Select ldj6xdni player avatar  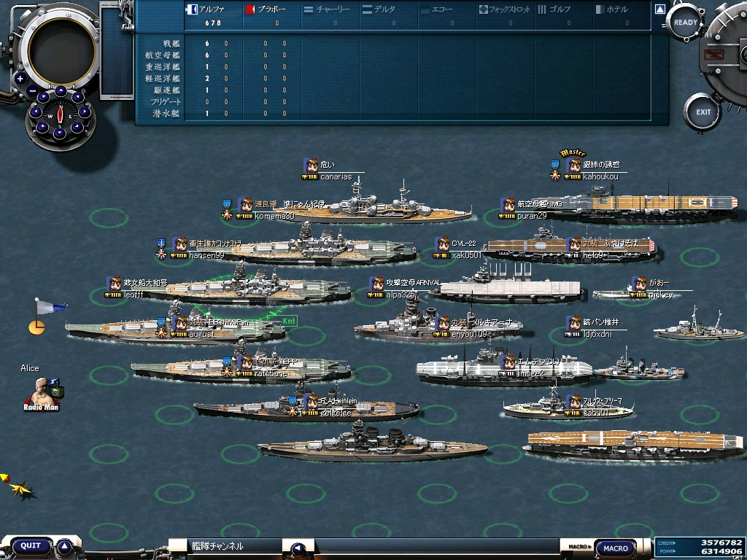(x=574, y=323)
